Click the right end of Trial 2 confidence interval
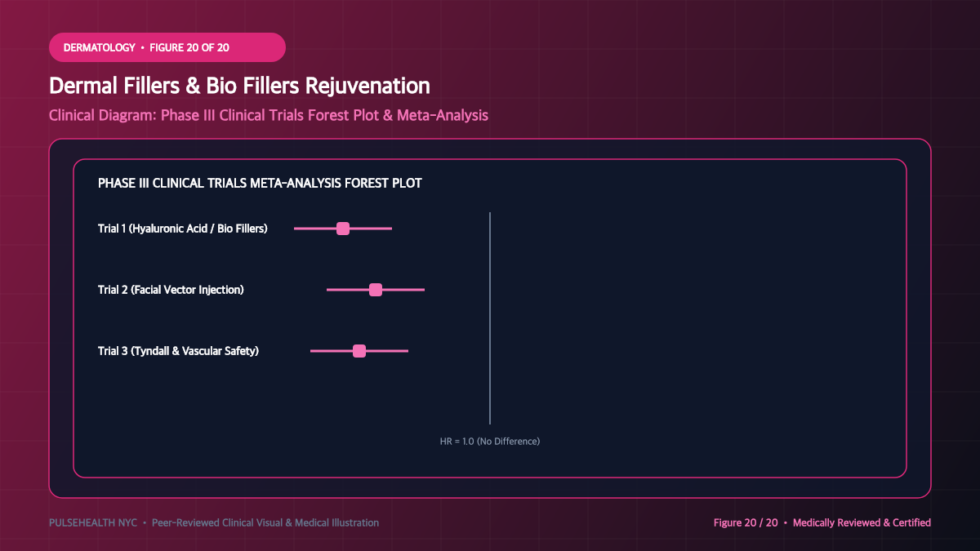Screen dimensions: 980x551 click(423, 290)
